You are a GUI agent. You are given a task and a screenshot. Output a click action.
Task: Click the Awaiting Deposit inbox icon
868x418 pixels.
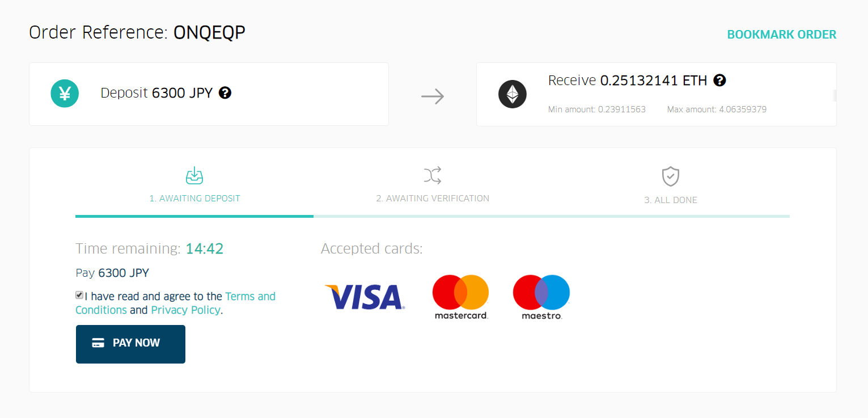coord(194,175)
